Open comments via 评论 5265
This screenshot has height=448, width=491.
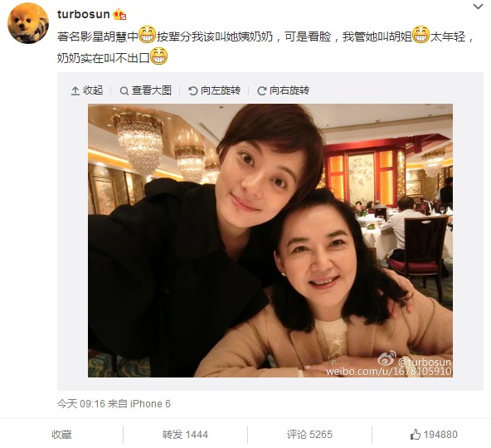309,435
